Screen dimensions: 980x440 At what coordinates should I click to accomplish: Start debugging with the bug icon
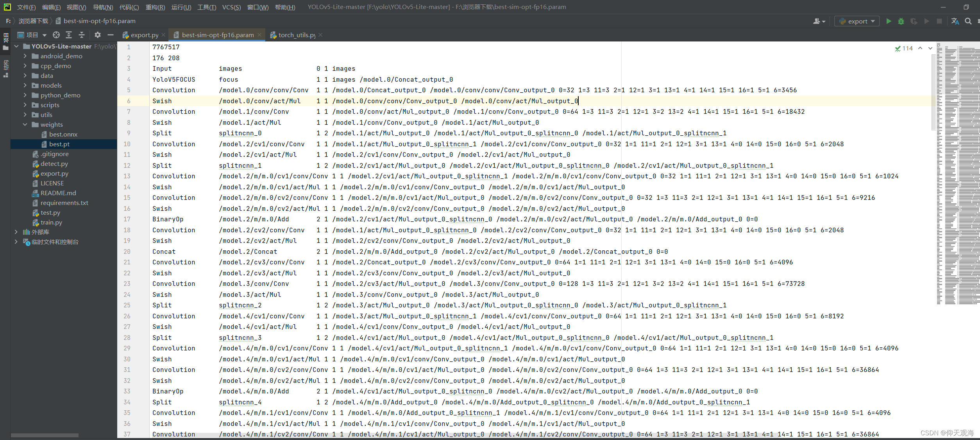click(901, 21)
